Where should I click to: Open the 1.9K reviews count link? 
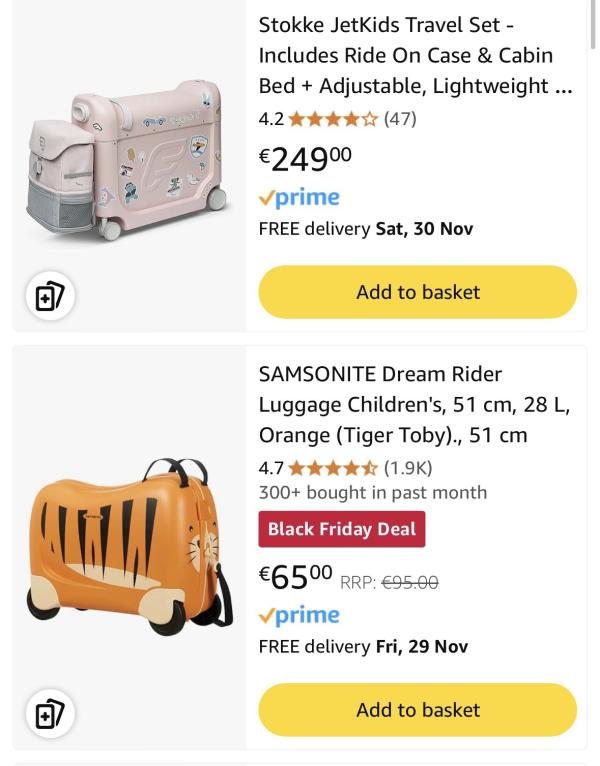click(408, 467)
